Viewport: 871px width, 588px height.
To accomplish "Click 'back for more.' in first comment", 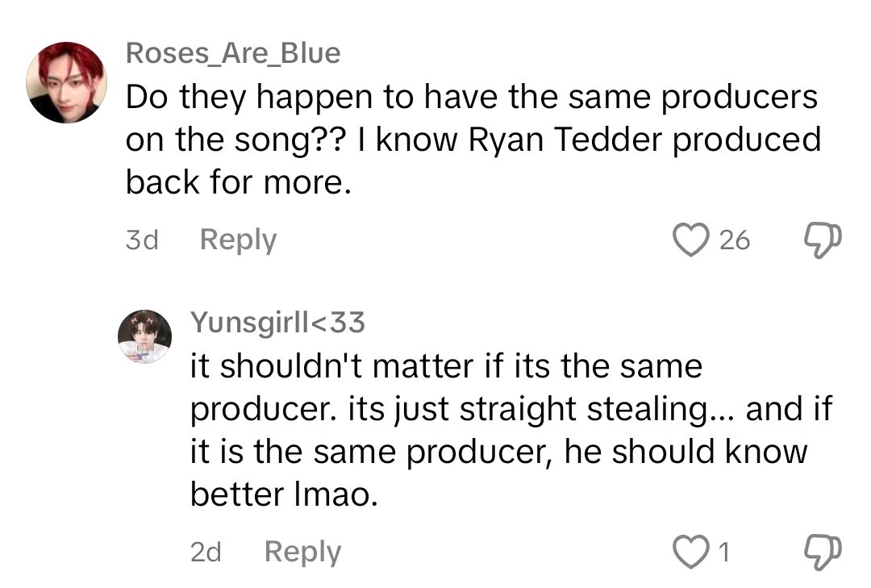I will 239,183.
